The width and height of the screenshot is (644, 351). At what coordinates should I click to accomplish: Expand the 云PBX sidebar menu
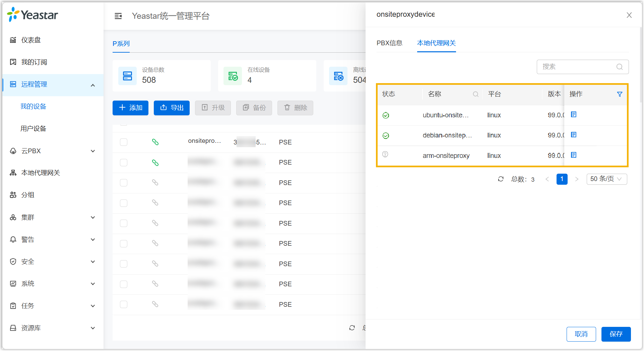coord(53,151)
